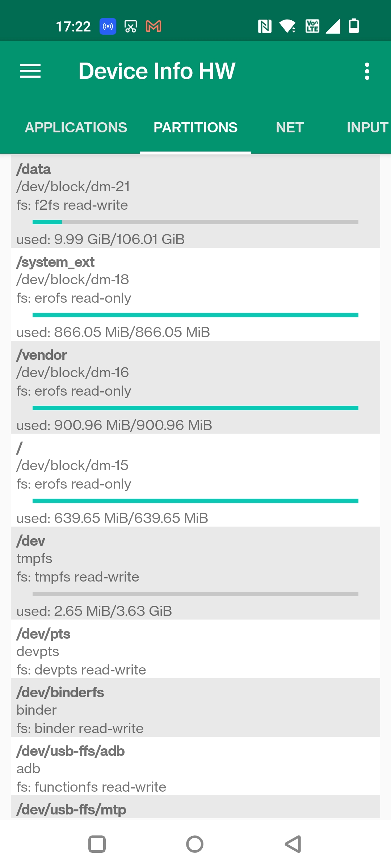Tap the battery status icon
Viewport: 391px width, 868px height.
pyautogui.click(x=354, y=26)
